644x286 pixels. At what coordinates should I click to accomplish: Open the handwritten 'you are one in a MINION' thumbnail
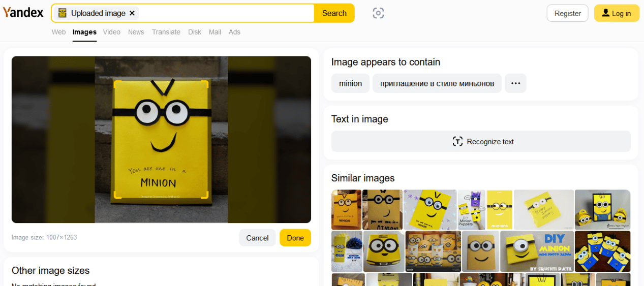point(382,209)
